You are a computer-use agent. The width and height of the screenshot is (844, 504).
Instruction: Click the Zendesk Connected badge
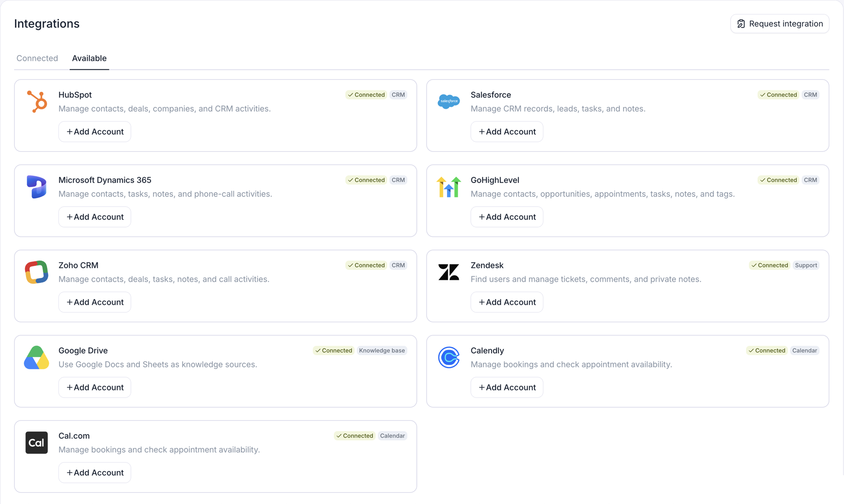[769, 265]
